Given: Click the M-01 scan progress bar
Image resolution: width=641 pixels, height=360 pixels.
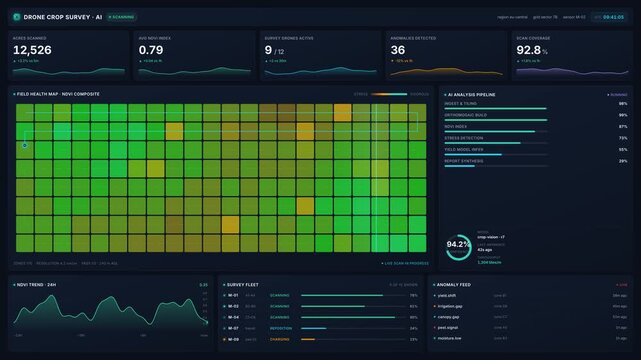Looking at the screenshot, I should [x=353, y=295].
